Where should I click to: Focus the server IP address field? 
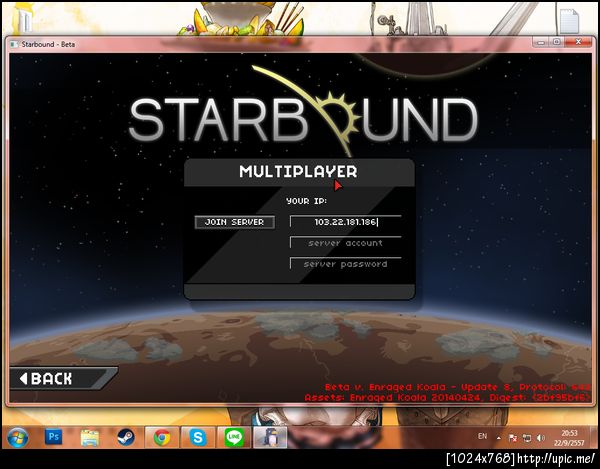click(346, 222)
